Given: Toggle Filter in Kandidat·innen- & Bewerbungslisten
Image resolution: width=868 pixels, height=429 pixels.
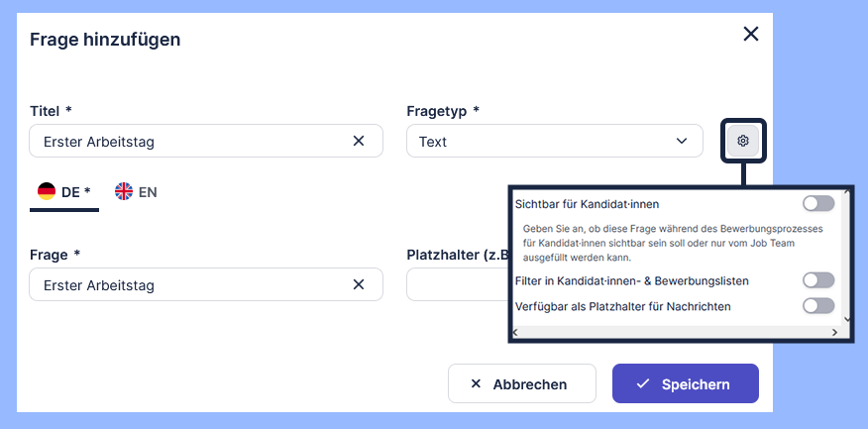Looking at the screenshot, I should click(x=818, y=280).
